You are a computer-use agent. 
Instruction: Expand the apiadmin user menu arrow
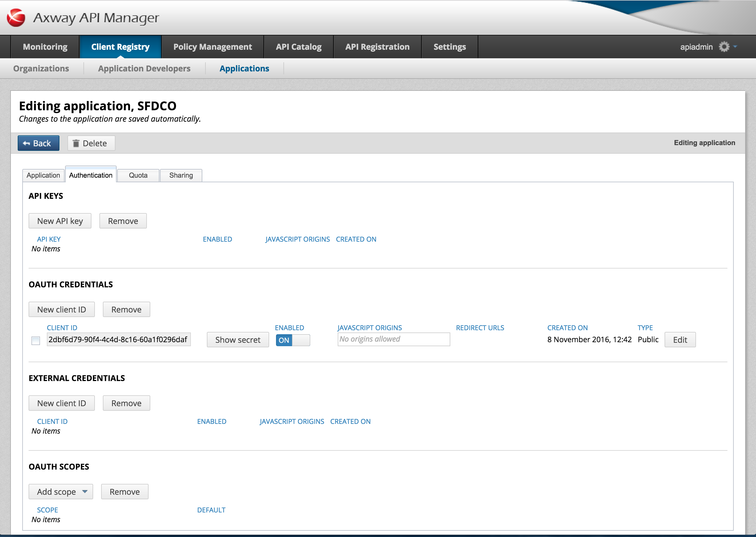click(735, 47)
